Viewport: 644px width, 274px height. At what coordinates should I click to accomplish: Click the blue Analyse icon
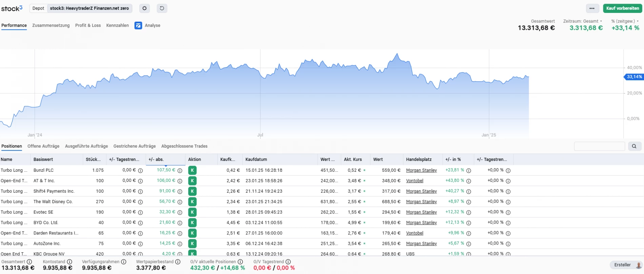tap(138, 25)
